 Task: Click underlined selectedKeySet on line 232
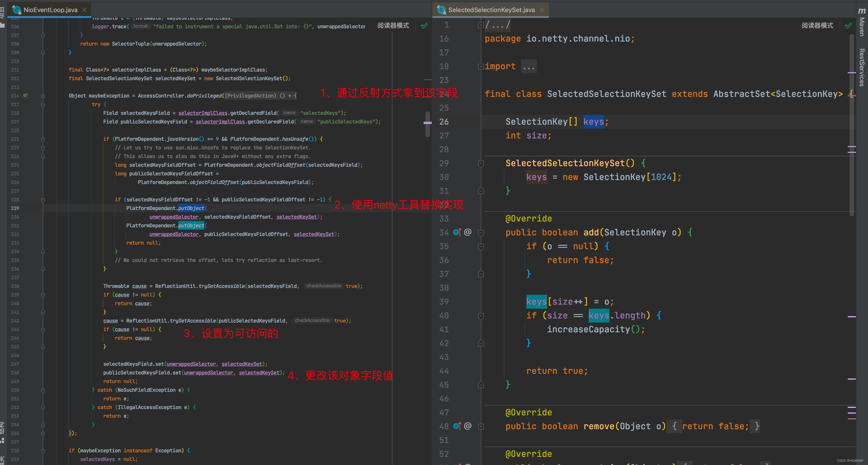coord(314,234)
